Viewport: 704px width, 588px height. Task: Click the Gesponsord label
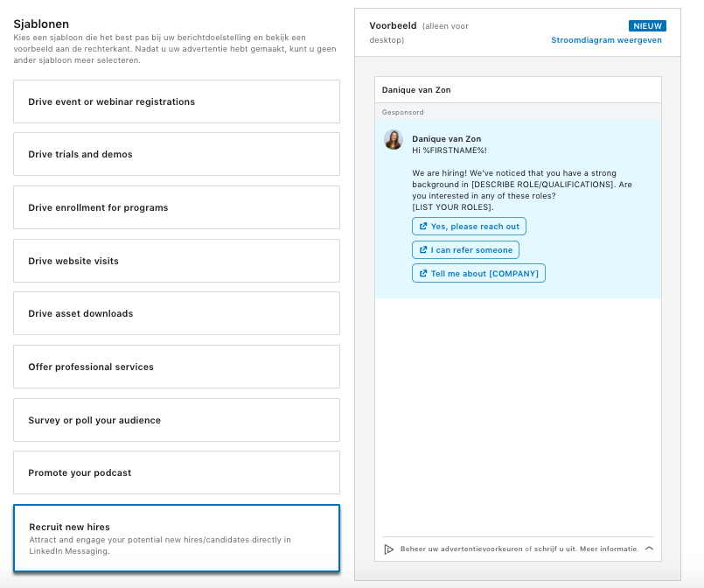click(402, 112)
